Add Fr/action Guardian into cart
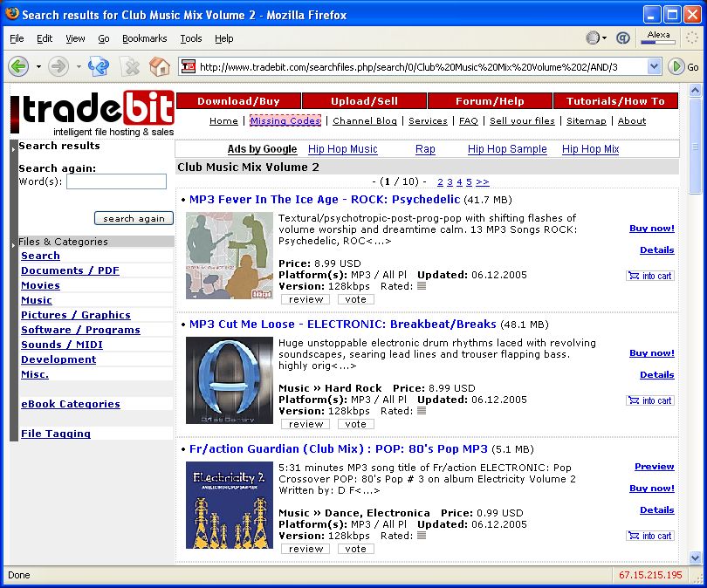 [650, 536]
